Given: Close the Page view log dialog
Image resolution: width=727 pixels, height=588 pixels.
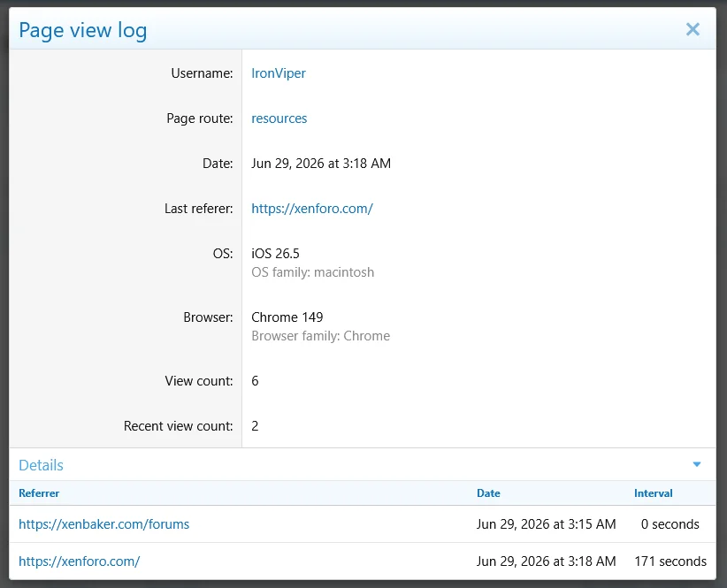Looking at the screenshot, I should (693, 30).
